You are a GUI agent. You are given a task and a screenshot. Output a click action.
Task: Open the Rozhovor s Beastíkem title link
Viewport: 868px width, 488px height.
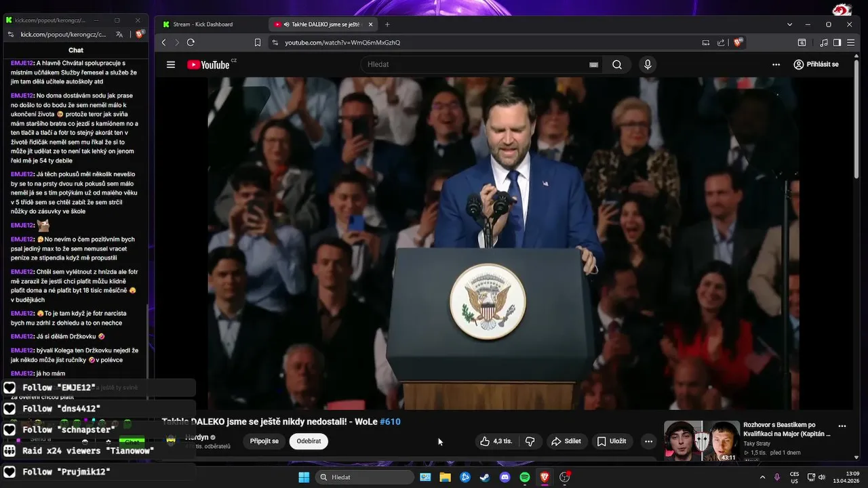tap(787, 429)
